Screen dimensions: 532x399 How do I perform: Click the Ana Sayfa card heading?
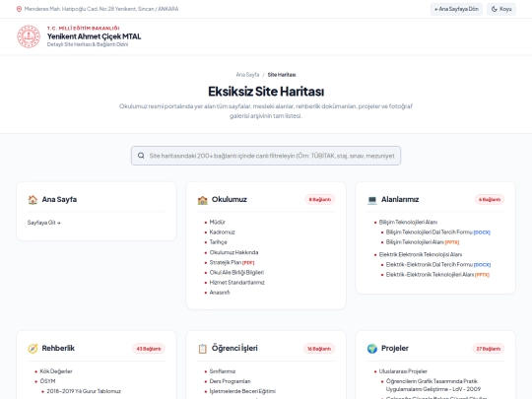59,199
